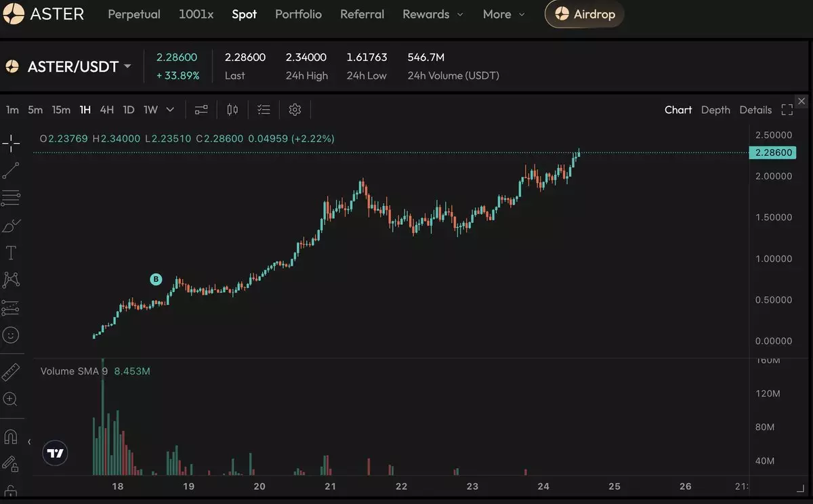Expand the ASTER/USDT pair selector
The image size is (813, 504).
pos(127,67)
